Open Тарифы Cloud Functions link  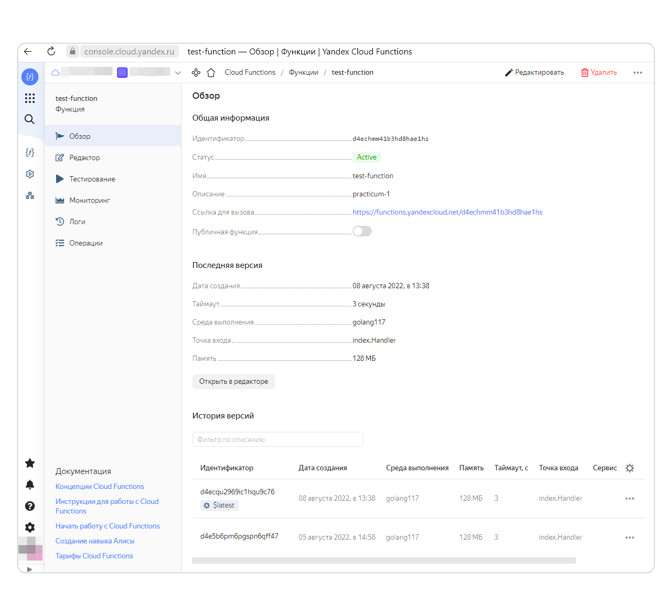(94, 556)
